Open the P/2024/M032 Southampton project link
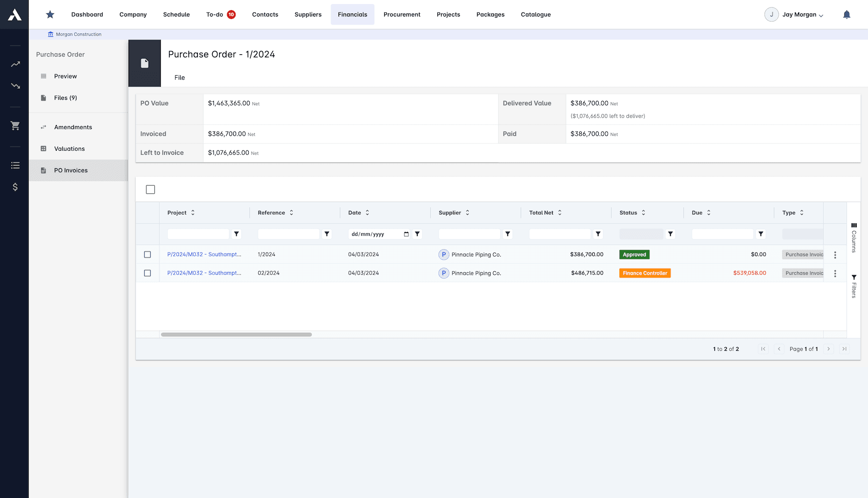The height and width of the screenshot is (498, 868). pyautogui.click(x=204, y=255)
